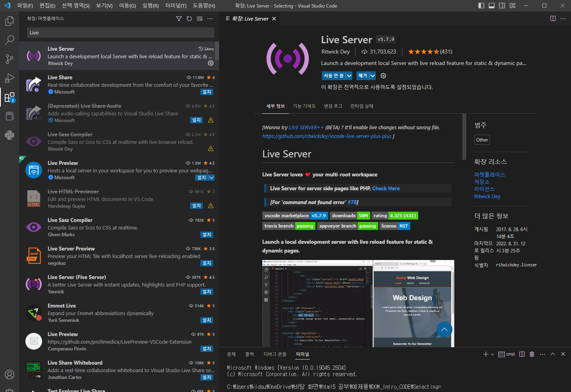Viewport: 571px width, 392px height.
Task: Open the 편집(E) menu
Action: pos(48,6)
